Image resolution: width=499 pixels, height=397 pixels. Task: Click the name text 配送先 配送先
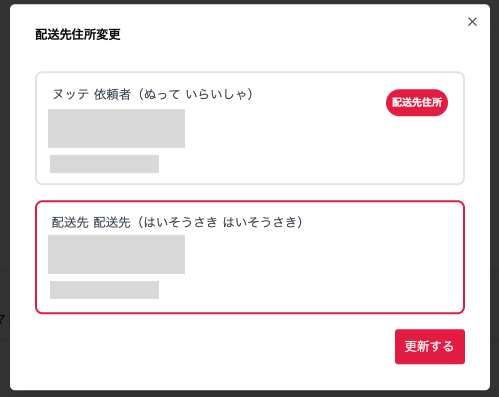click(x=91, y=222)
